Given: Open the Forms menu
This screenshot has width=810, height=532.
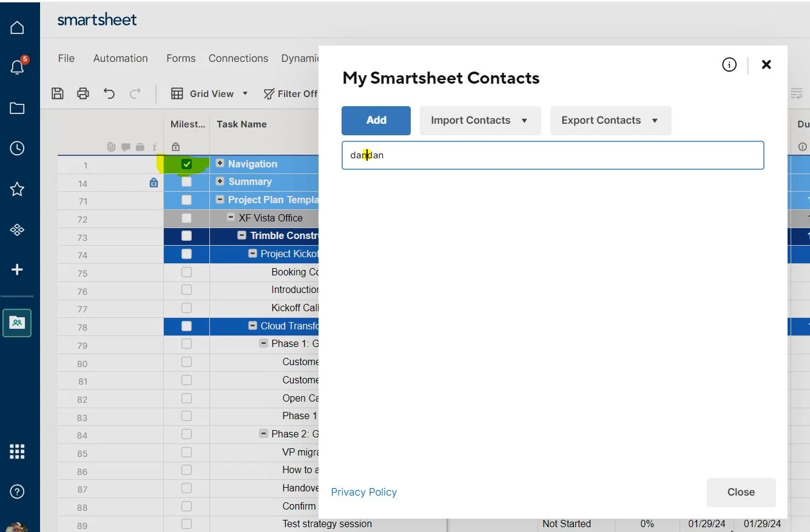Looking at the screenshot, I should click(181, 58).
